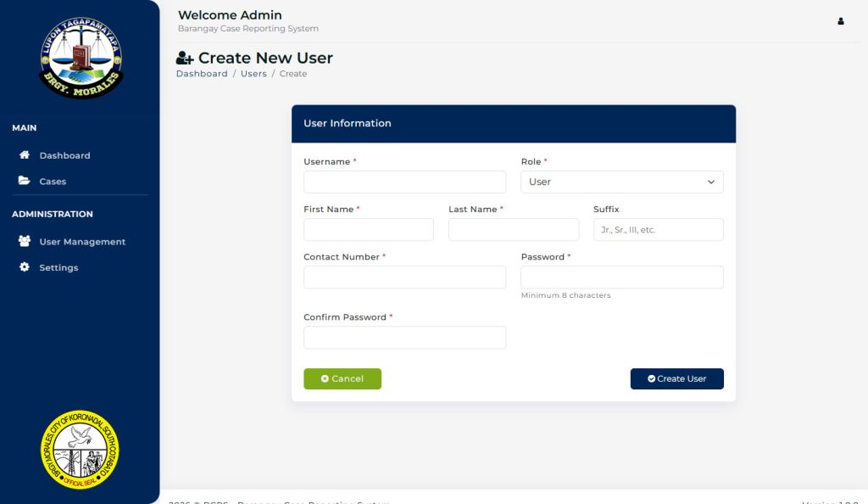Viewport: 868px width, 504px height.
Task: Click the user profile icon at top right
Action: tap(841, 21)
